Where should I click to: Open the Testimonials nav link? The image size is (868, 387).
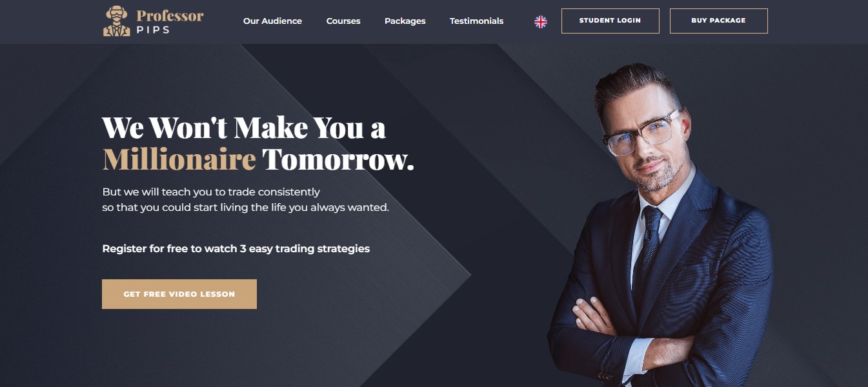476,21
